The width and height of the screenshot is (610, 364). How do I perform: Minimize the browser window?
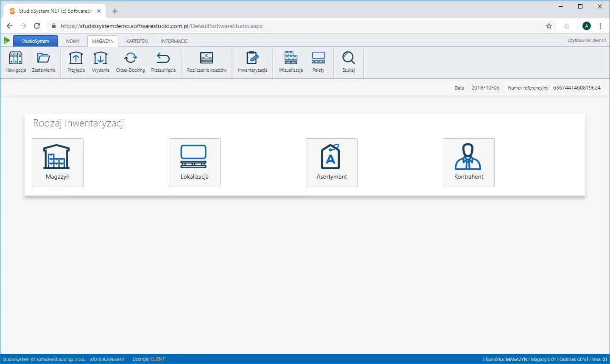tap(561, 6)
